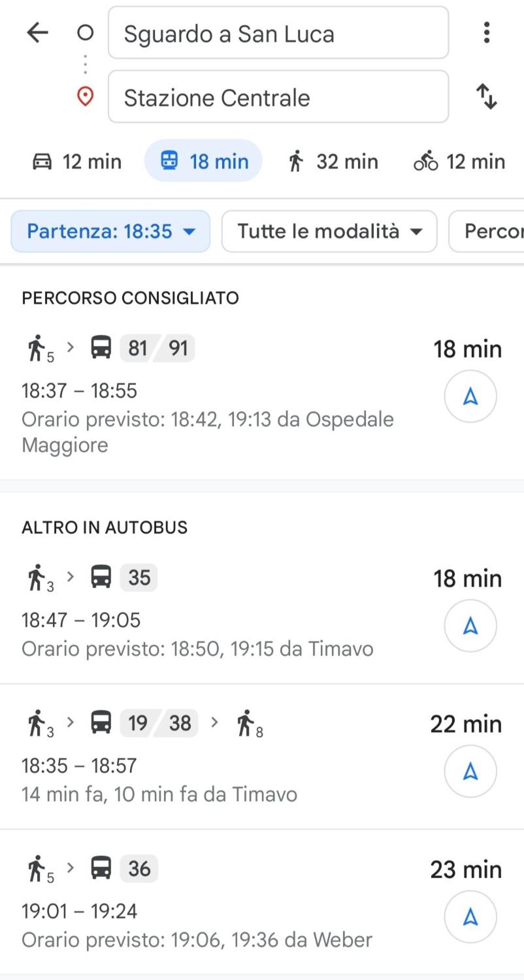The image size is (524, 980).
Task: Start navigation for the 19/38 bus route
Action: click(470, 771)
